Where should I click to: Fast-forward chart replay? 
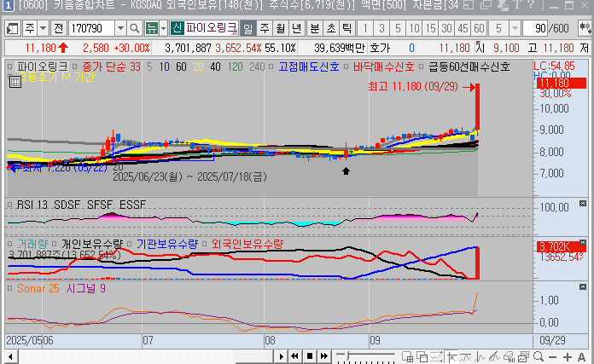324,356
